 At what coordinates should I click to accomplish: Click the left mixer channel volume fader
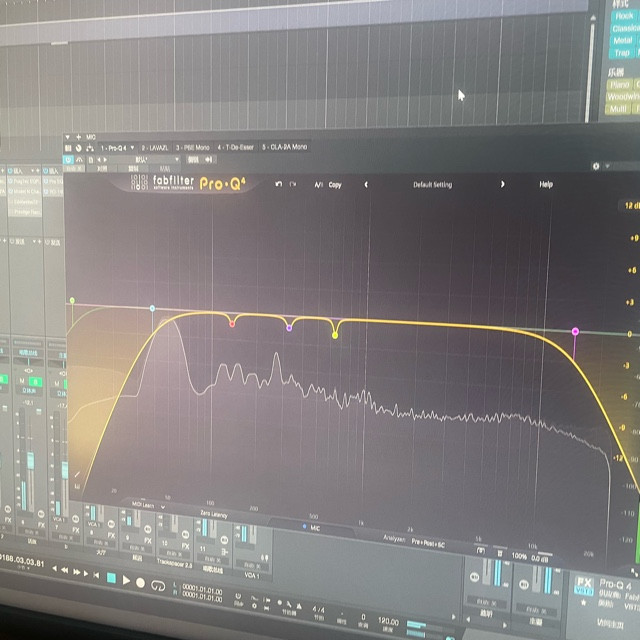[x=30, y=460]
